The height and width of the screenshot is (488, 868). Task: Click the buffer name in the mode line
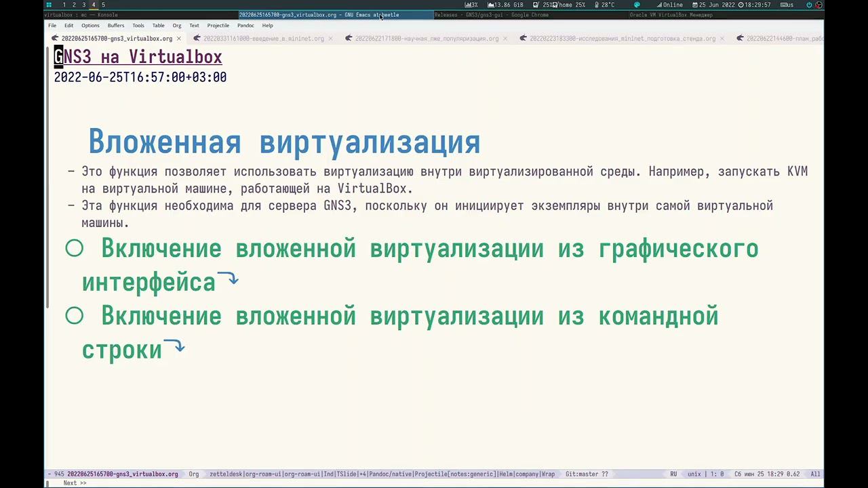click(x=123, y=474)
